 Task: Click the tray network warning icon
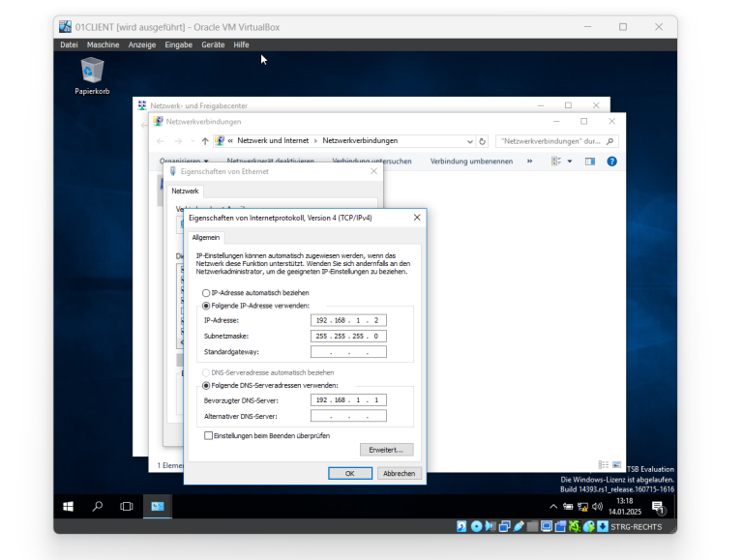click(x=582, y=507)
